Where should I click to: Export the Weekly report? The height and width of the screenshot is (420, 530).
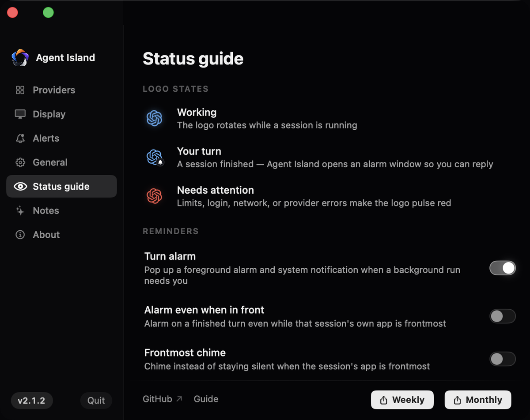402,400
